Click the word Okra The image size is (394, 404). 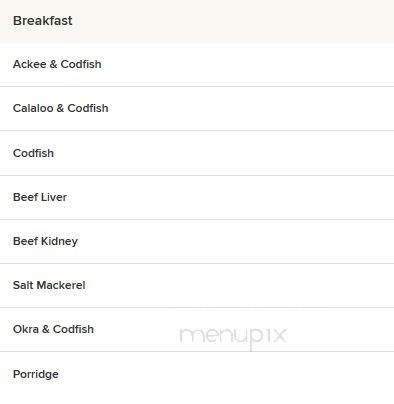[x=26, y=329]
